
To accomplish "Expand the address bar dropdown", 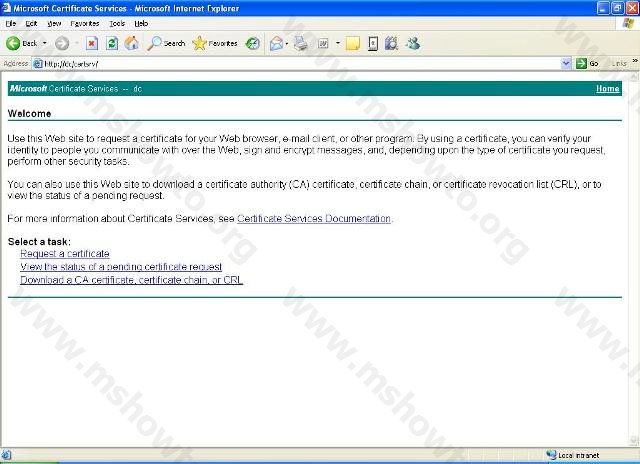I will pyautogui.click(x=566, y=63).
